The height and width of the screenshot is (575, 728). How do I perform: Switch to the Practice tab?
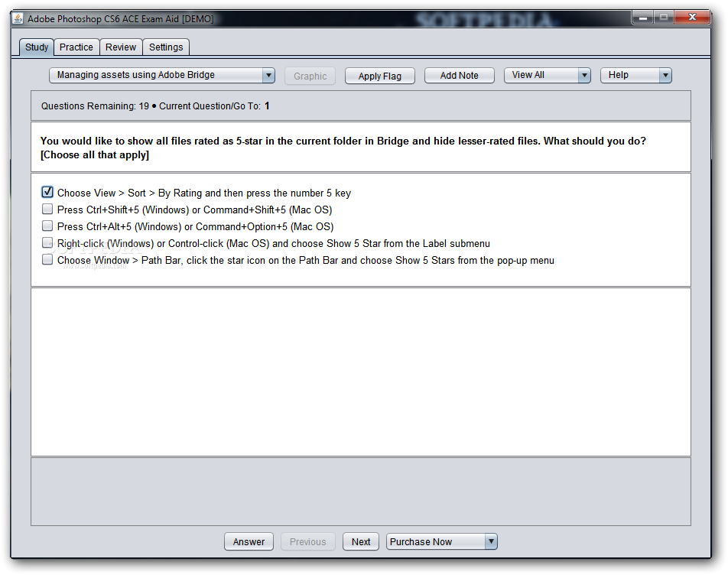pyautogui.click(x=76, y=47)
